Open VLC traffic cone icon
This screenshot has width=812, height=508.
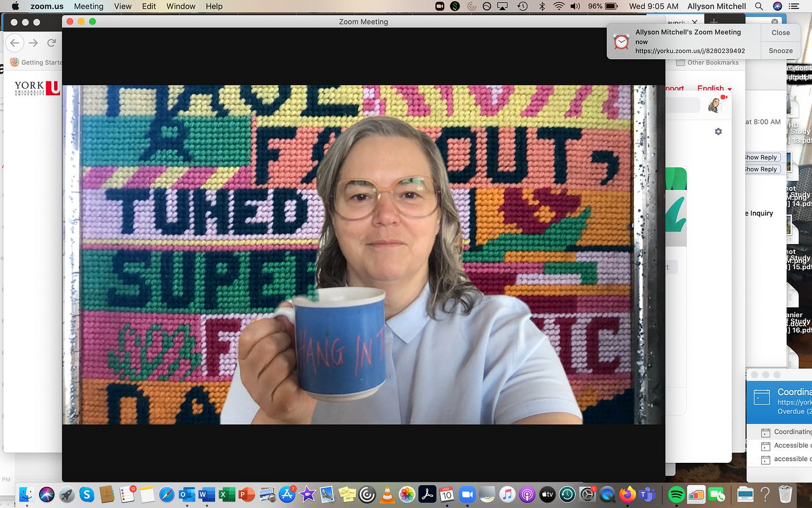[386, 494]
